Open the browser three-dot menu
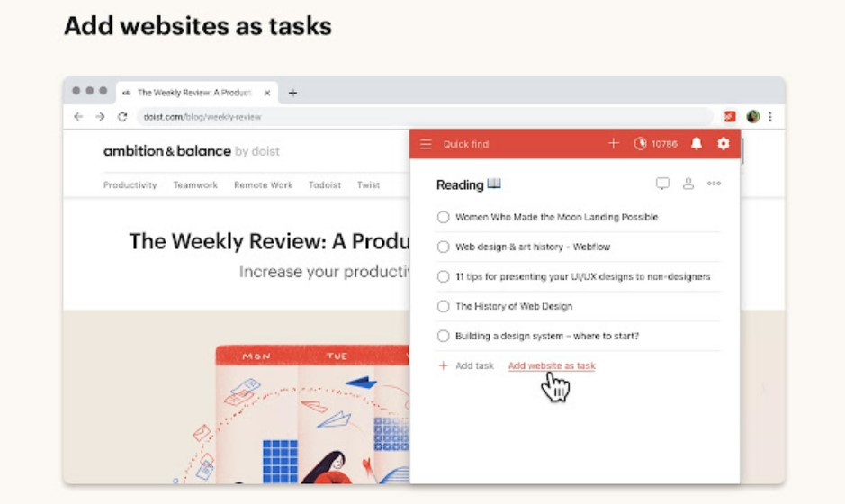Screen dimensions: 845x504 (x=770, y=116)
